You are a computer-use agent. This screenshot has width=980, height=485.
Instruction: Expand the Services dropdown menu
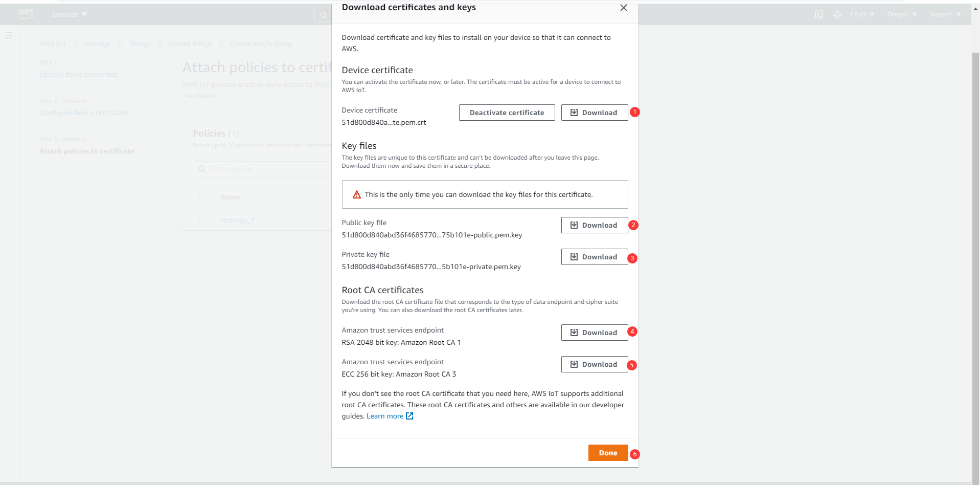(x=69, y=14)
